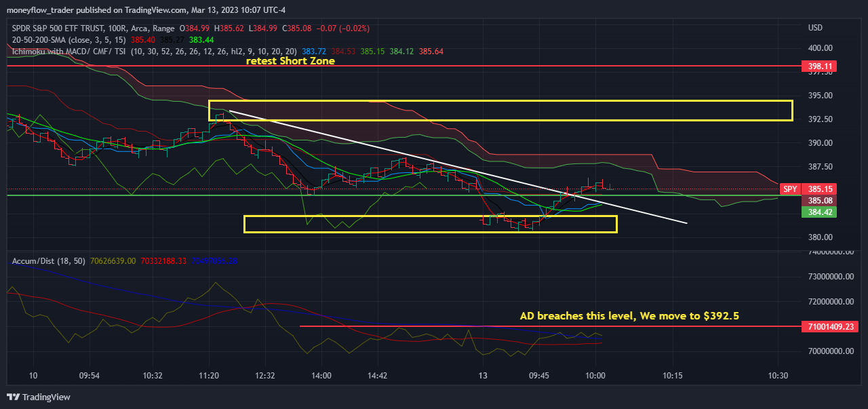Screen dimensions: 868x409
Task: Click the 10:15 time axis label
Action: point(672,376)
